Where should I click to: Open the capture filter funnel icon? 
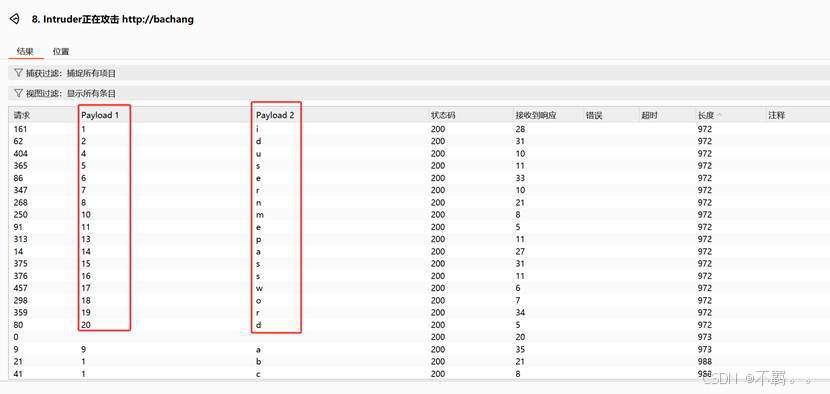pos(18,73)
